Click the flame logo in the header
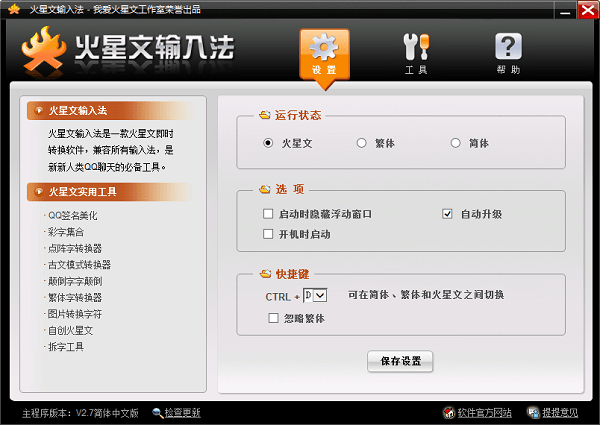The image size is (600, 425). point(43,50)
